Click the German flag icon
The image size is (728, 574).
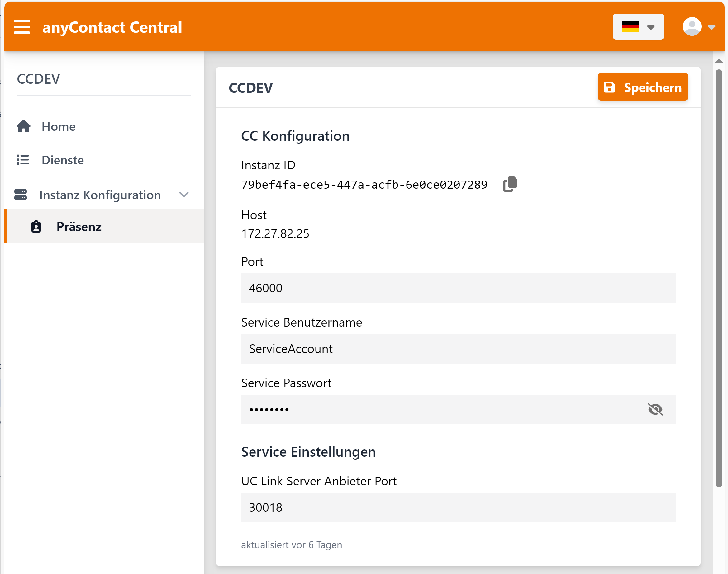pyautogui.click(x=630, y=27)
